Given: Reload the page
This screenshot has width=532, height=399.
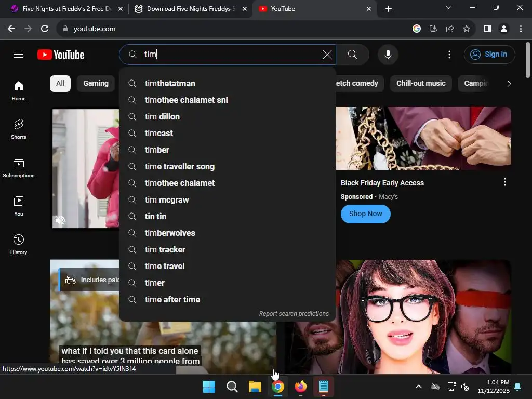Looking at the screenshot, I should pyautogui.click(x=45, y=29).
